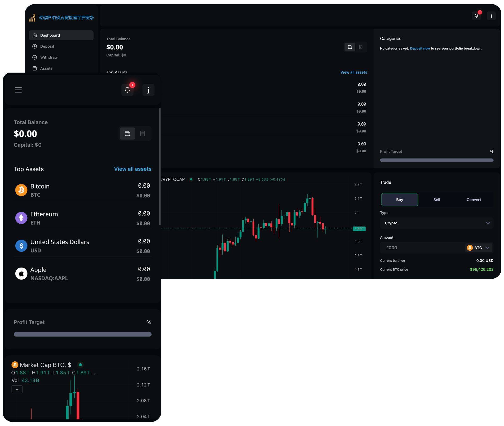
Task: Click the mobile Profit Target progress bar
Action: pyautogui.click(x=83, y=334)
